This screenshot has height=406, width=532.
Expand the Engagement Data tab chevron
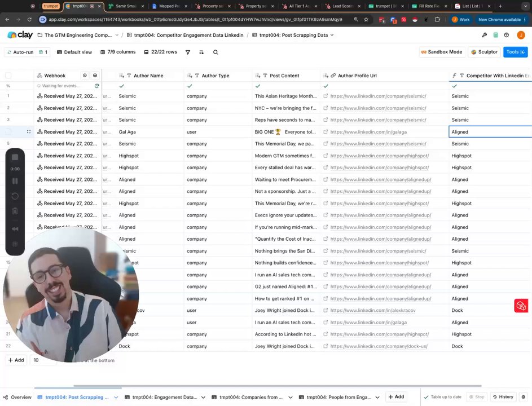203,397
